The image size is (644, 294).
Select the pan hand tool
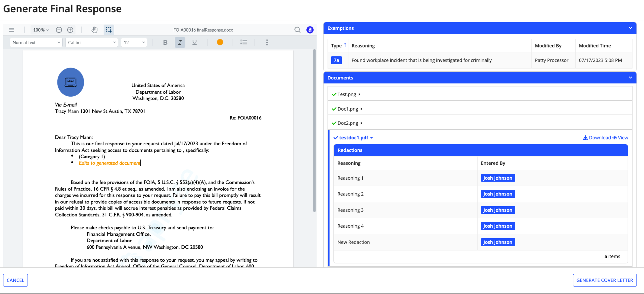click(x=94, y=30)
